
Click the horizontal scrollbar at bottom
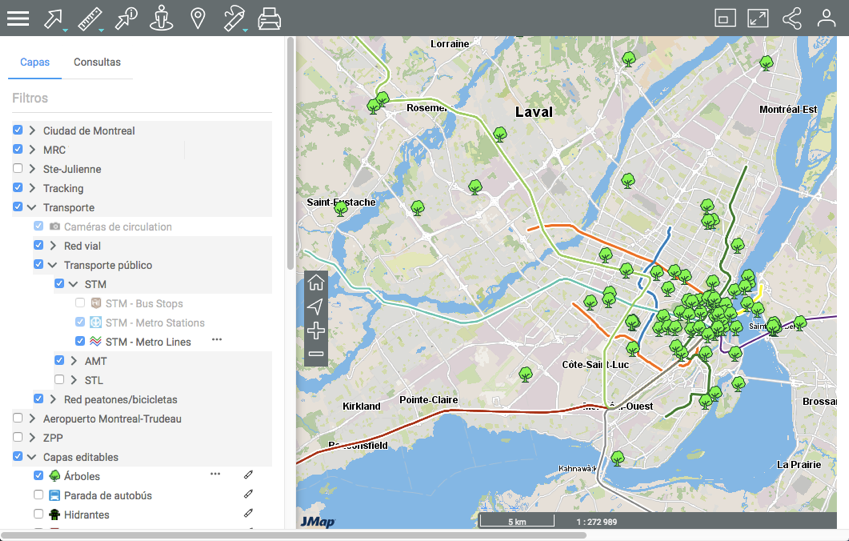pos(294,536)
